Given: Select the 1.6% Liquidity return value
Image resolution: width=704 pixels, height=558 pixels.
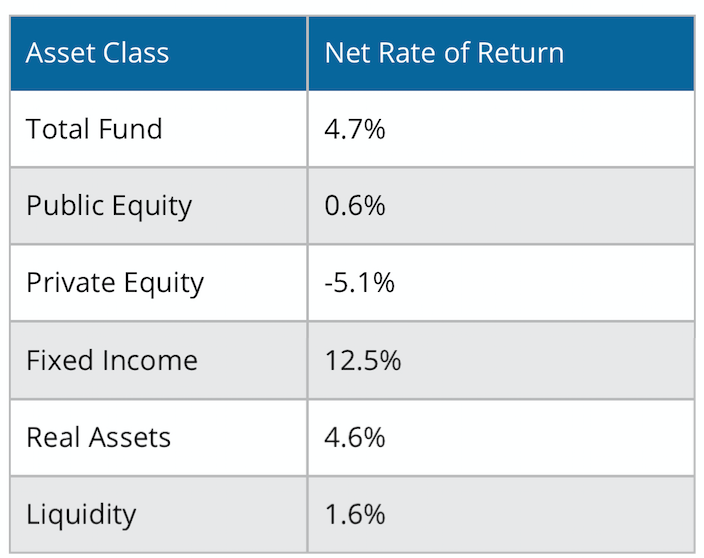Looking at the screenshot, I should pos(355,514).
